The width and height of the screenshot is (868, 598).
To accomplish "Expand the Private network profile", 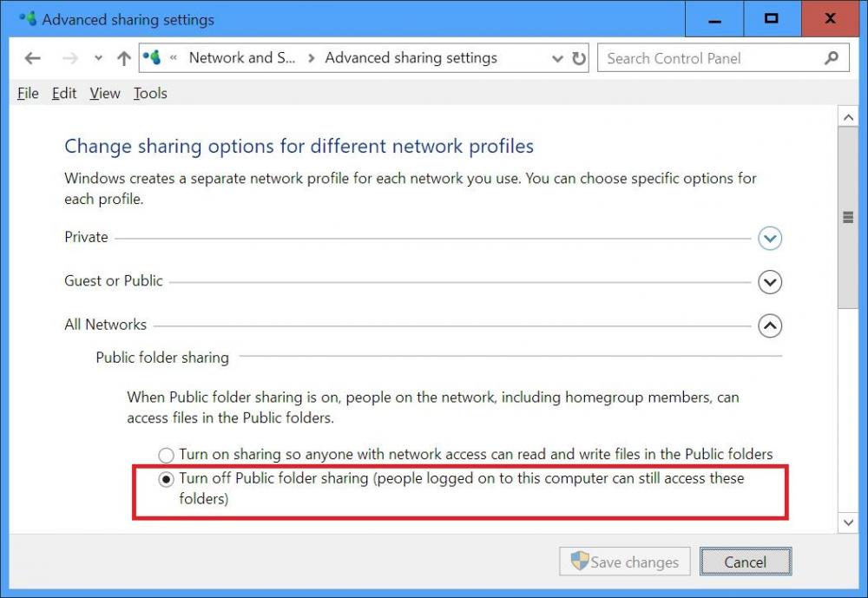I will coord(769,238).
